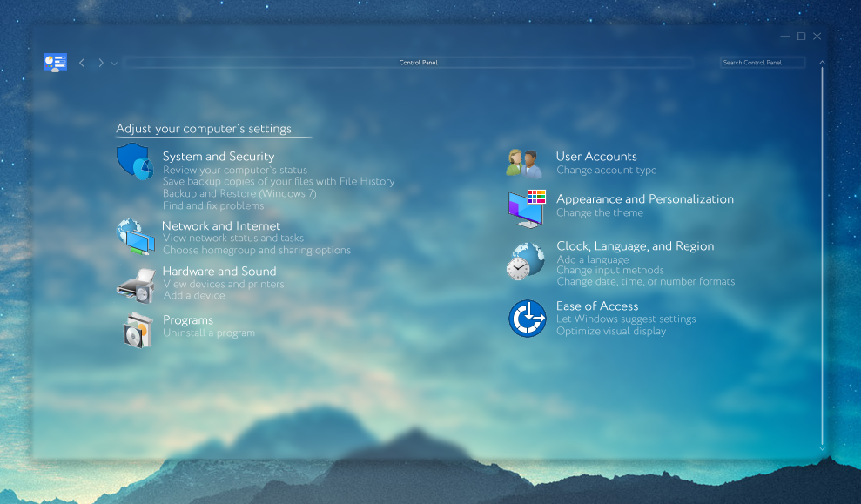Open System and Security category
The width and height of the screenshot is (861, 504).
click(218, 157)
